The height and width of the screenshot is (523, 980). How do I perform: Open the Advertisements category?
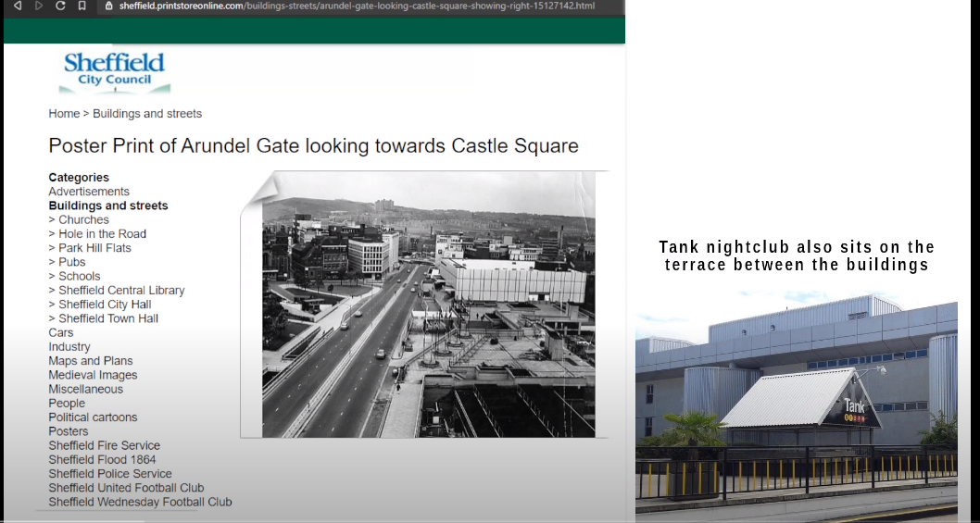click(x=89, y=192)
